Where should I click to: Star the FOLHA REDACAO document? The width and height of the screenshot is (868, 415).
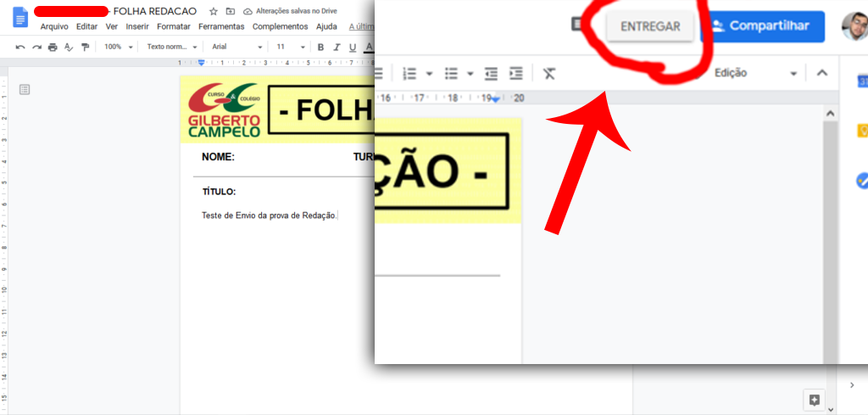click(214, 11)
